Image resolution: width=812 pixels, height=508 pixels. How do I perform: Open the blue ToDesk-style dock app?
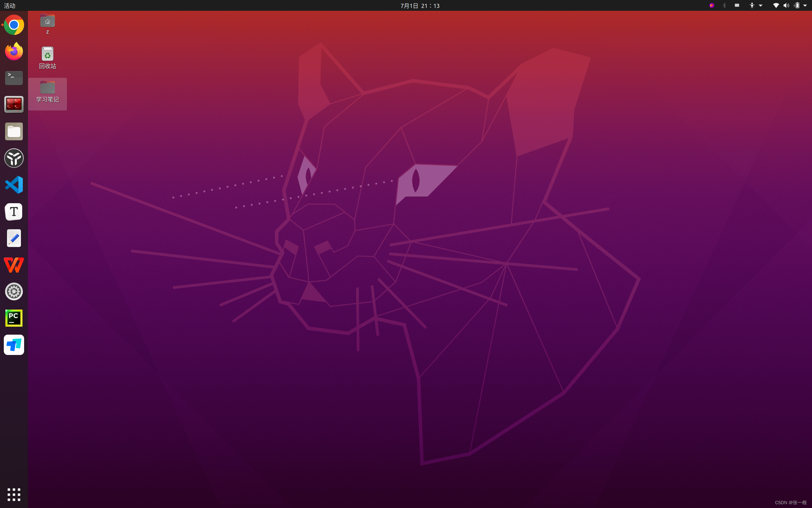click(14, 345)
